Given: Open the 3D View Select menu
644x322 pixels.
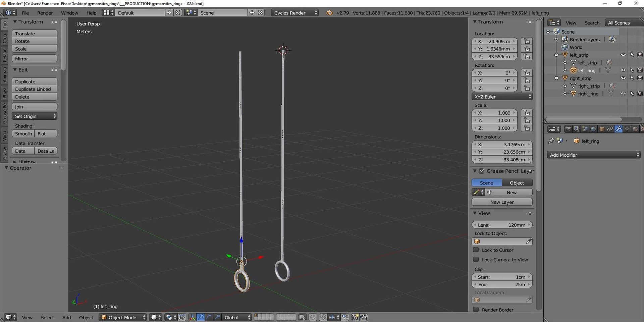Looking at the screenshot, I should 47,317.
